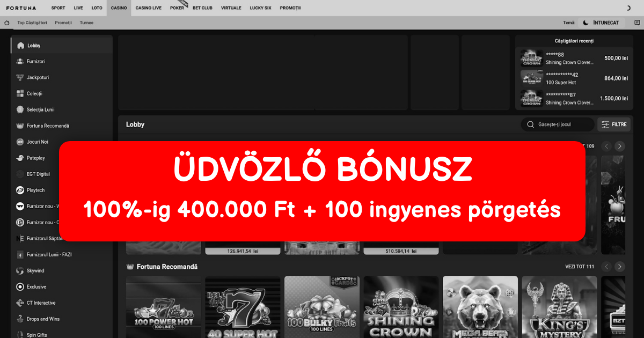644x338 pixels.
Task: Open the Shining Crown game thumbnail
Action: click(x=401, y=307)
